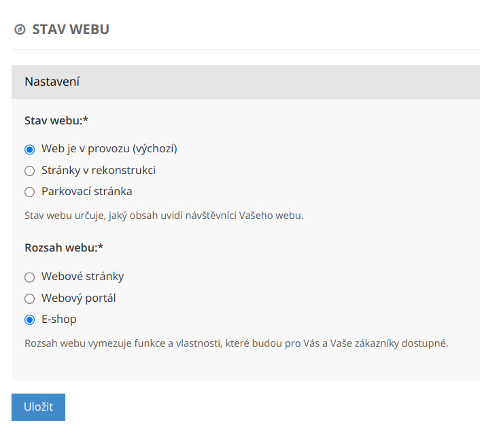Click the 'Stránky v rekonstrukci' label text
Viewport: 480px width, 448px height.
[x=99, y=170]
